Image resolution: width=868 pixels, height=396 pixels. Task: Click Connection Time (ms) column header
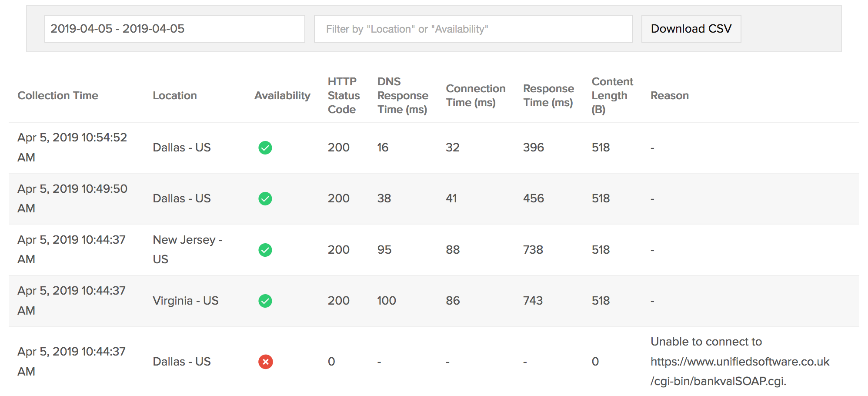click(475, 96)
